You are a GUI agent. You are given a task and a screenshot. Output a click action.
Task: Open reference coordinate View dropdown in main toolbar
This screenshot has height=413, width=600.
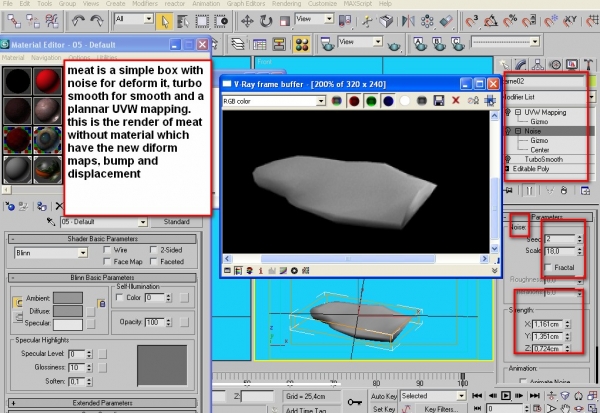coord(329,18)
